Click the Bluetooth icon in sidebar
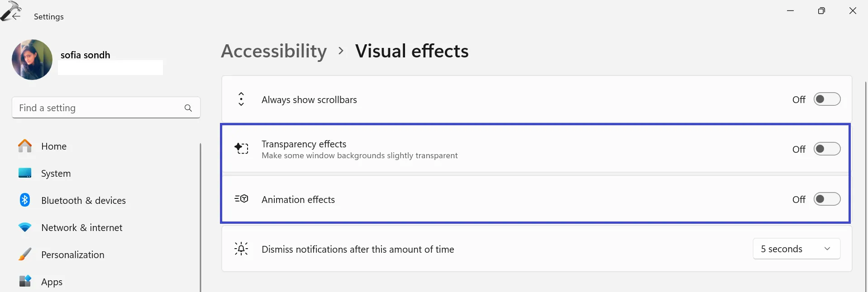 point(25,200)
